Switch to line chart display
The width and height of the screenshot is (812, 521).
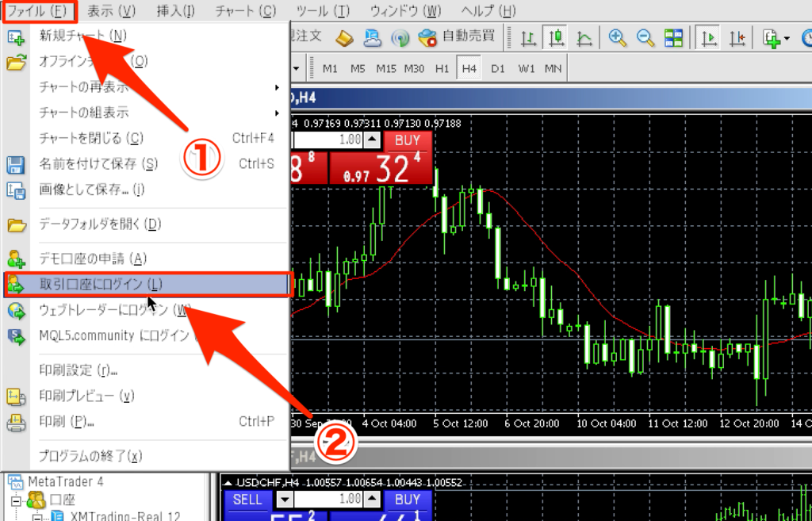(584, 37)
